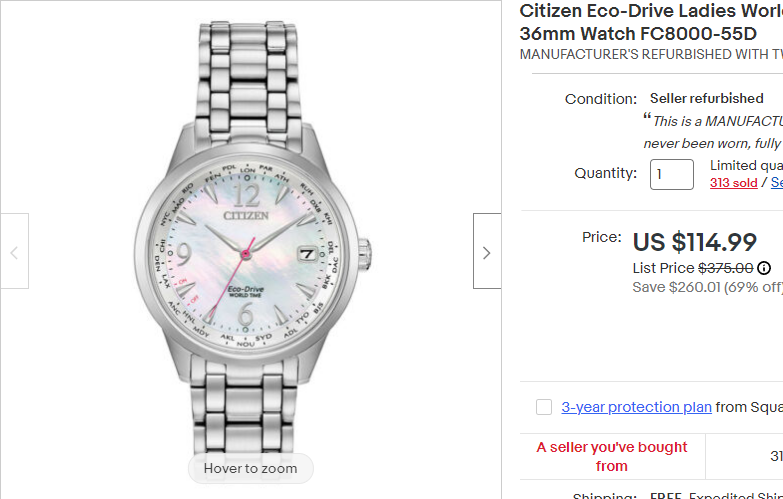Open the List Price info icon
783x499 pixels.
point(764,268)
